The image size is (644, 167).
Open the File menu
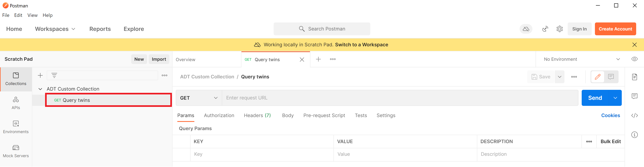6,15
